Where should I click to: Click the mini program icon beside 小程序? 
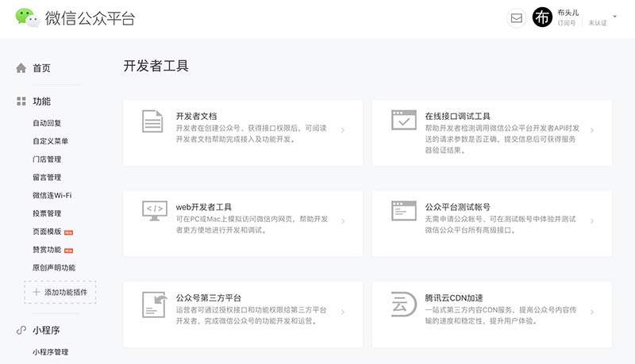pyautogui.click(x=21, y=330)
